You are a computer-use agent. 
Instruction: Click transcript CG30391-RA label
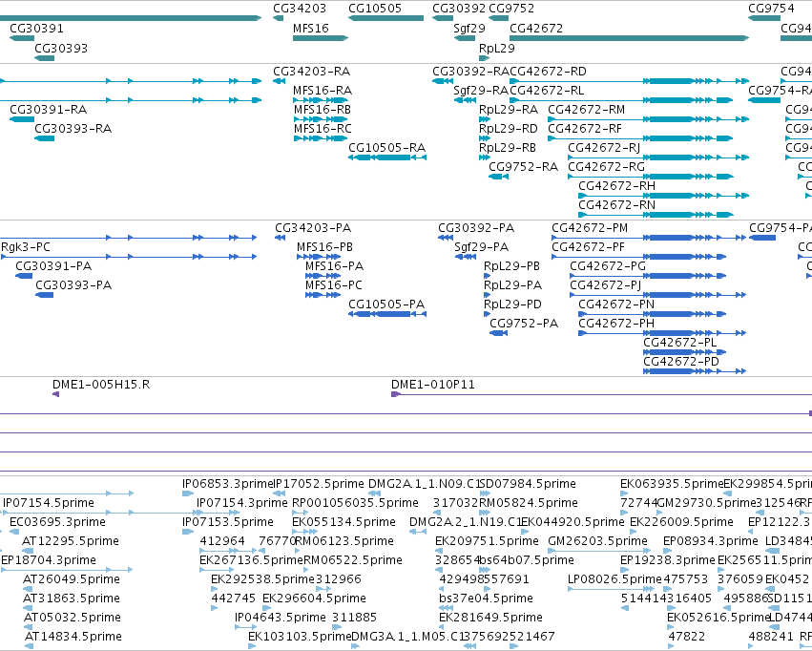(48, 109)
